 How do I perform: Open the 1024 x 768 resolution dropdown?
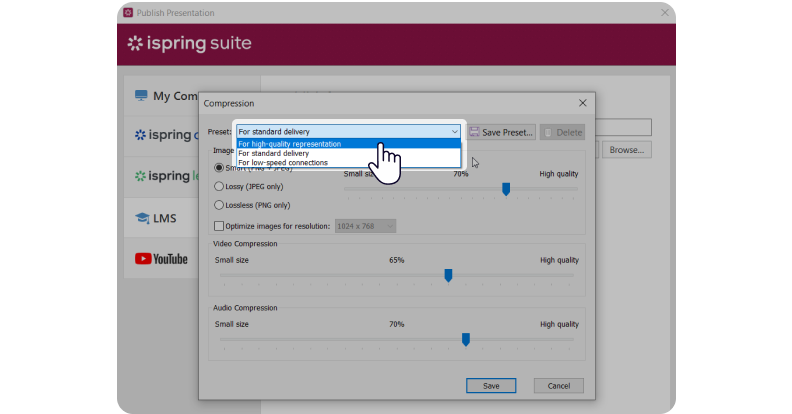pos(365,226)
